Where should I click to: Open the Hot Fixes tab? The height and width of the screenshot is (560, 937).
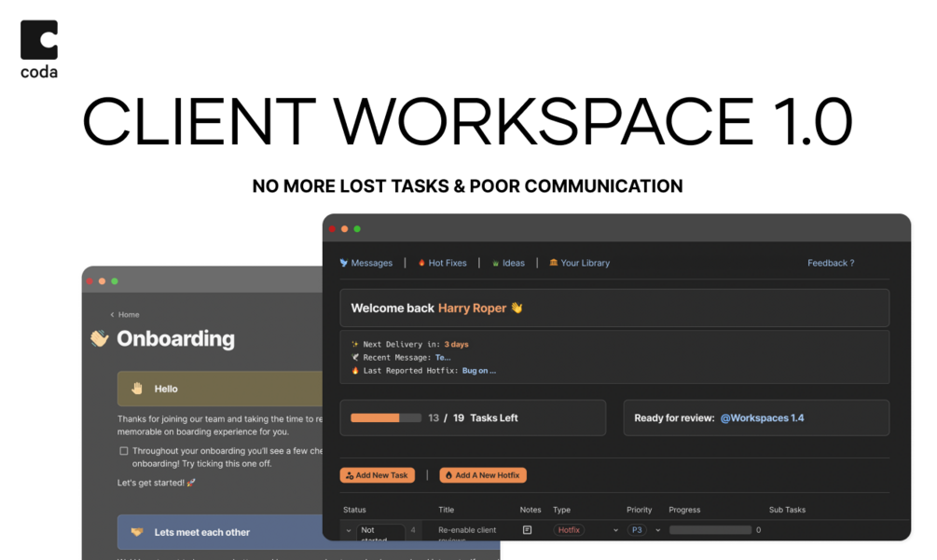(443, 263)
